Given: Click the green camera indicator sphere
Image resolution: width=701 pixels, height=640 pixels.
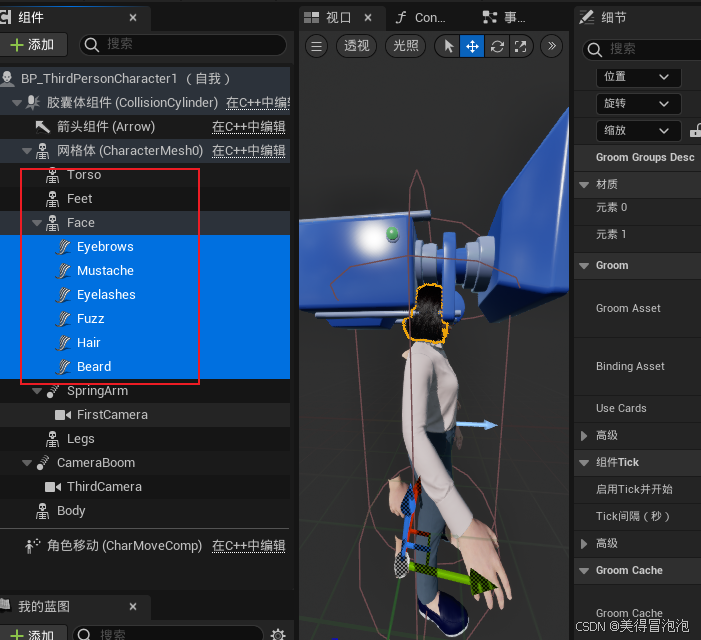Looking at the screenshot, I should (392, 234).
